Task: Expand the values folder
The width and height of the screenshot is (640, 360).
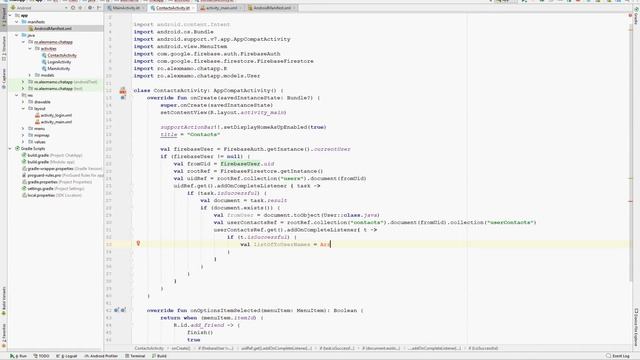Action: pyautogui.click(x=23, y=142)
